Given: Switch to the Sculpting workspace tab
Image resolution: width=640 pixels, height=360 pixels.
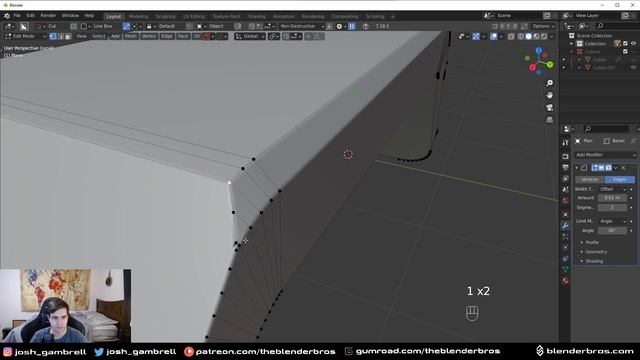Looking at the screenshot, I should pyautogui.click(x=166, y=16).
